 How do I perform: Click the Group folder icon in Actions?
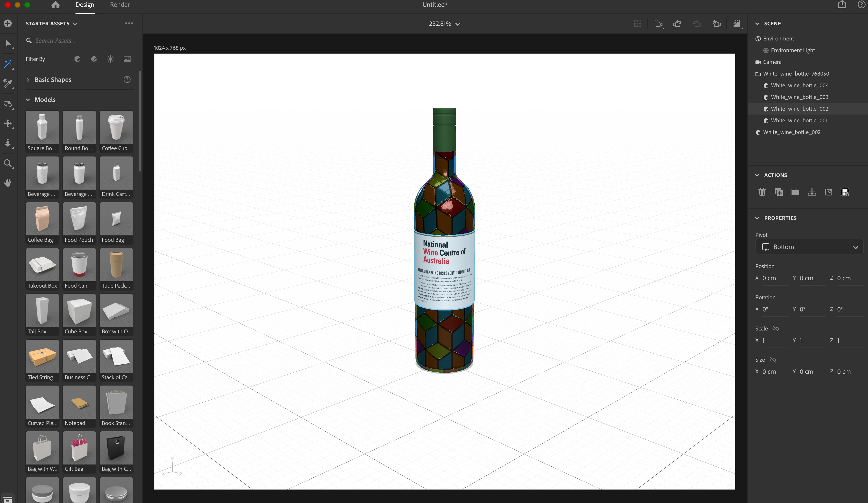click(x=795, y=192)
